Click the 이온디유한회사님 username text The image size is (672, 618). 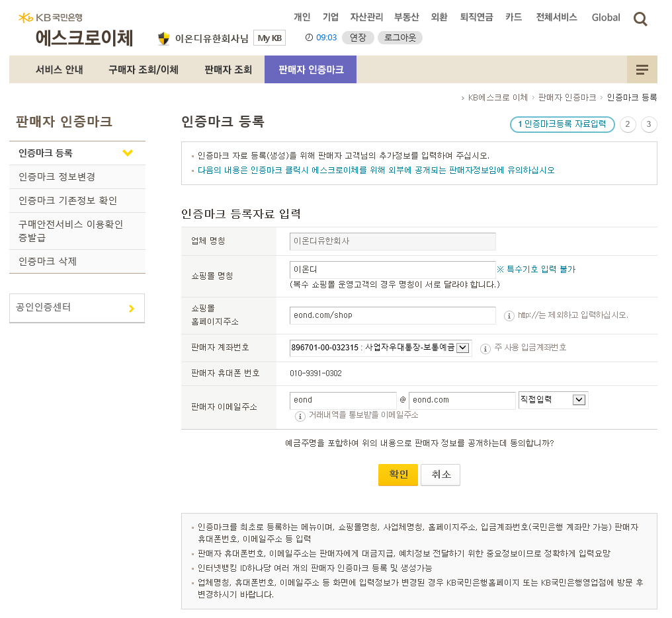pos(212,38)
